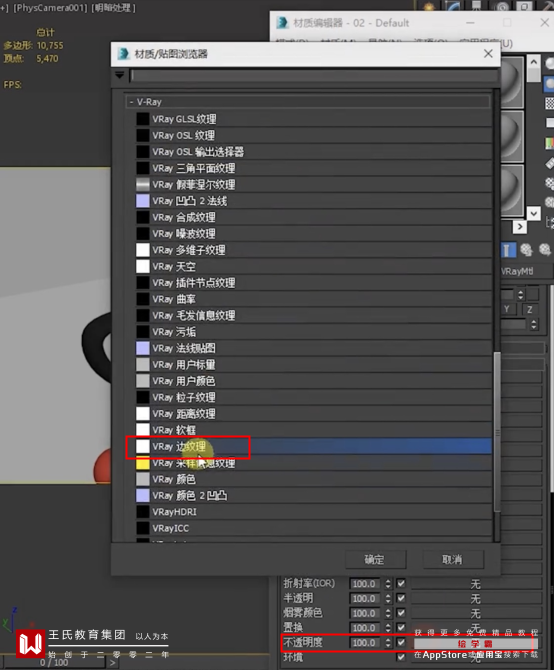
Task: Click the sample slots scroll-right arrow
Action: click(x=519, y=227)
